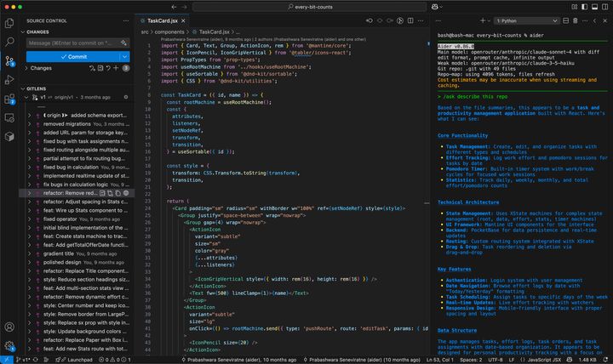Toggle the primary side bar visibility
This screenshot has height=364, width=613.
(x=584, y=7)
